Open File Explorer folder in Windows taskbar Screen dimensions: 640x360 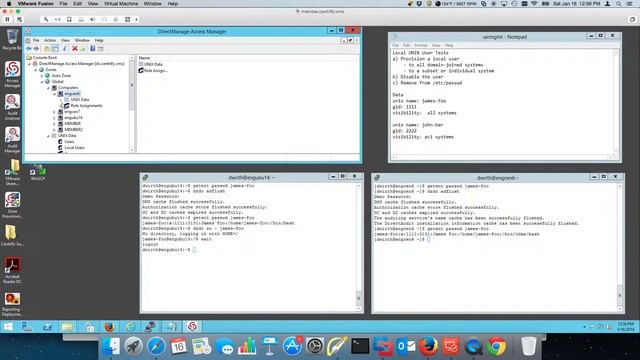click(x=67, y=327)
